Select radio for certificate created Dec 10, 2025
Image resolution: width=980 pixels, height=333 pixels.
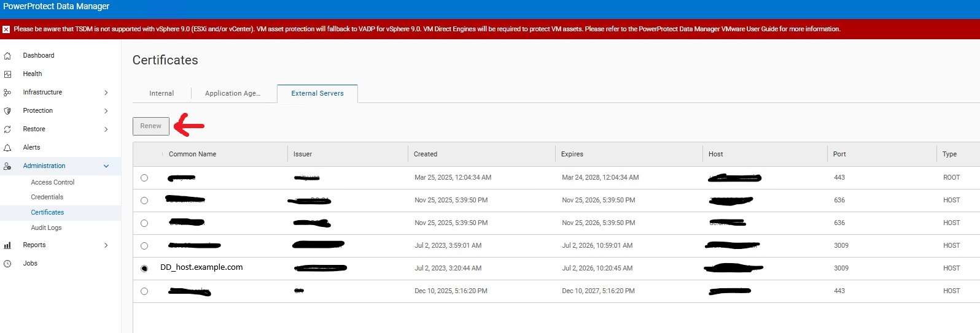point(144,291)
